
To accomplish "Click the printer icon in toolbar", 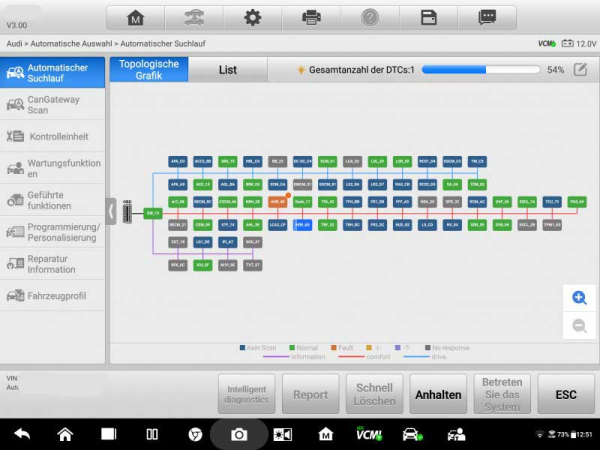I will [x=311, y=18].
